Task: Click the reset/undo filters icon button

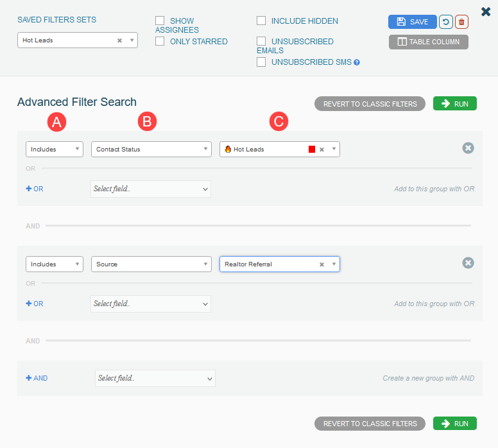Action: pyautogui.click(x=446, y=22)
